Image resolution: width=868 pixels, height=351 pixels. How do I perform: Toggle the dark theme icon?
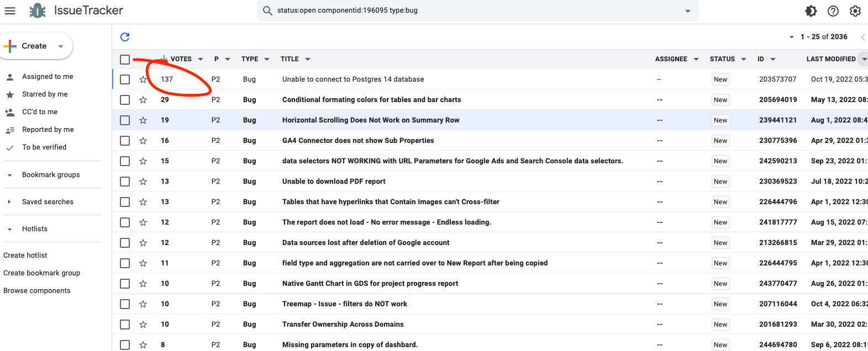point(811,11)
